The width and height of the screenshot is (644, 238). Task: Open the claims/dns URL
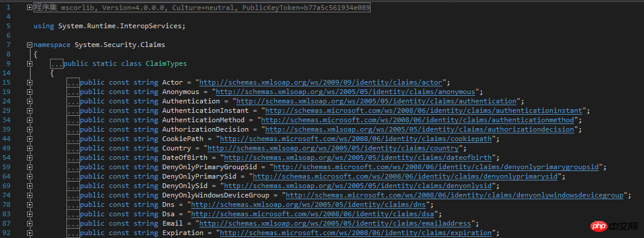(x=308, y=205)
